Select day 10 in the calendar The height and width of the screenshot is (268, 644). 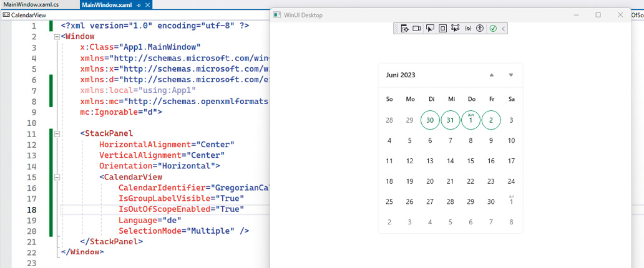[511, 140]
